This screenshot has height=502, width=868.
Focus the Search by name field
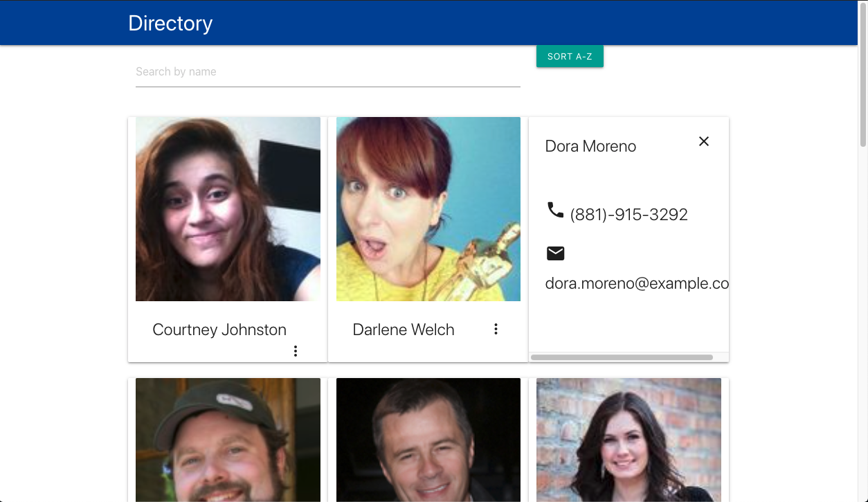tap(328, 72)
